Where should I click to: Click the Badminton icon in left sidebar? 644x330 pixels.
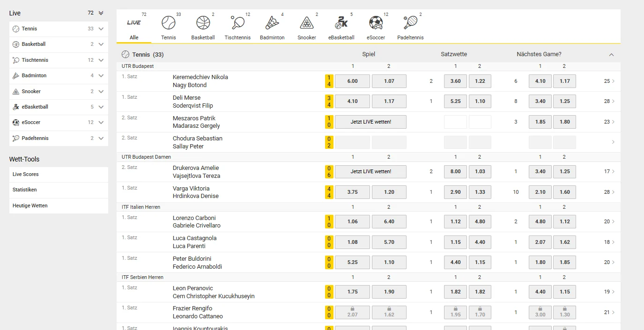[x=16, y=76]
